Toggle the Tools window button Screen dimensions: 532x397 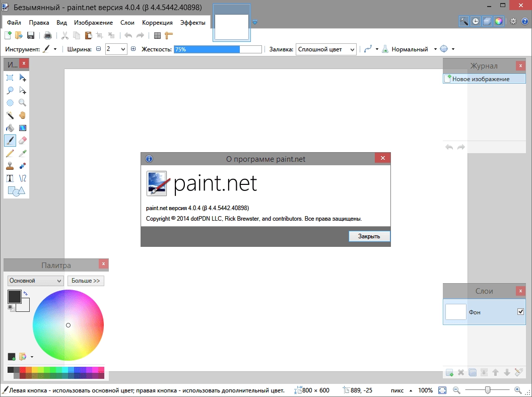464,21
